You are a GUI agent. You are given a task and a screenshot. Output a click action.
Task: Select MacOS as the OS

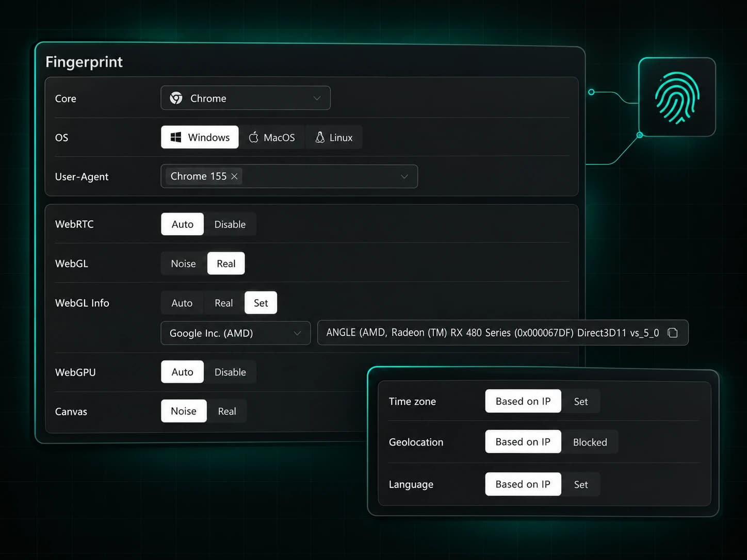(272, 138)
